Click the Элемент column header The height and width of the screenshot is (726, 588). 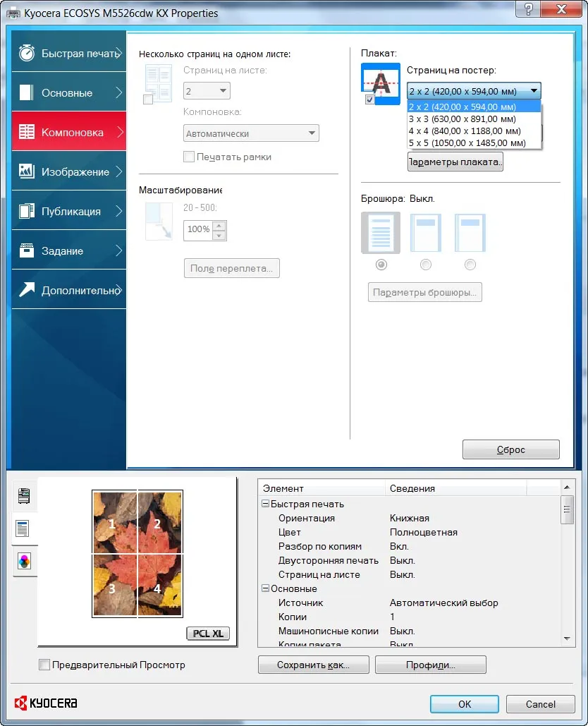click(x=321, y=488)
